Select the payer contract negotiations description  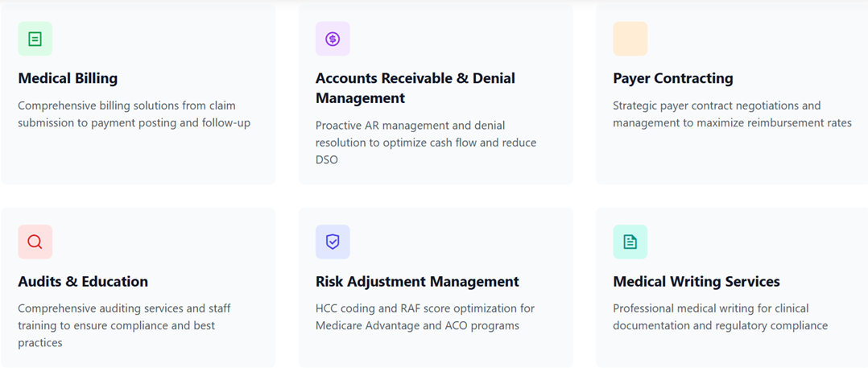(732, 114)
